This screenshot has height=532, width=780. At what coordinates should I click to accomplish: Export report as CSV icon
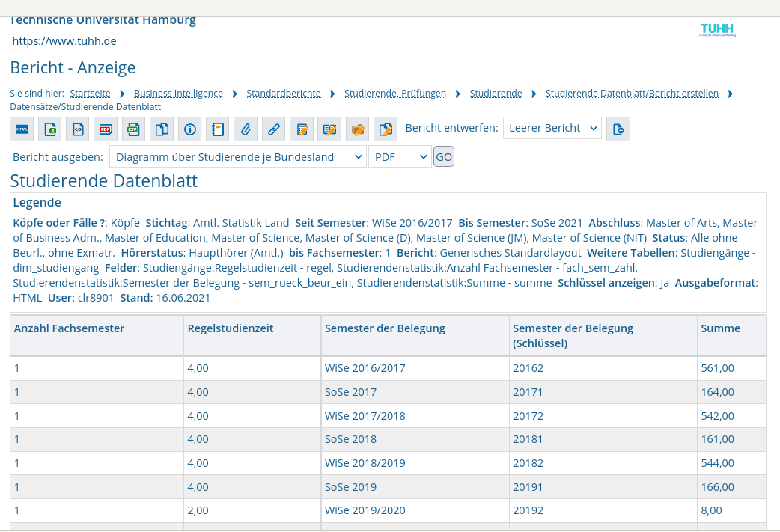(133, 129)
